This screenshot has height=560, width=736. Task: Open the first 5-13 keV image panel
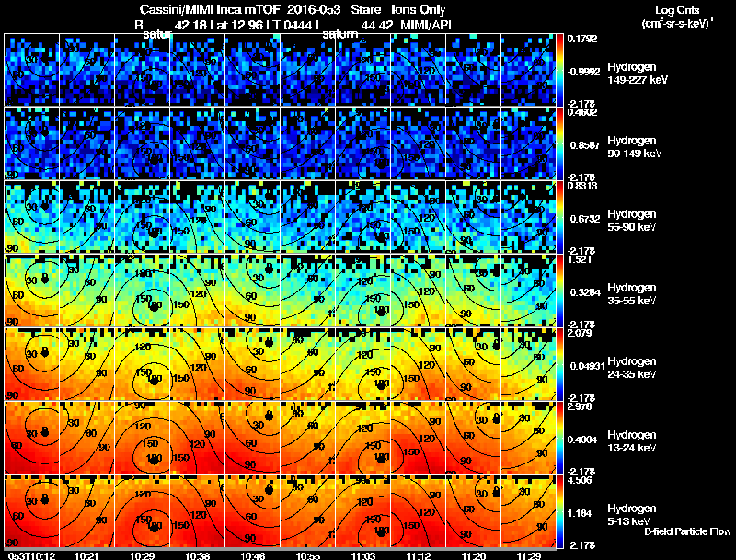click(x=32, y=511)
